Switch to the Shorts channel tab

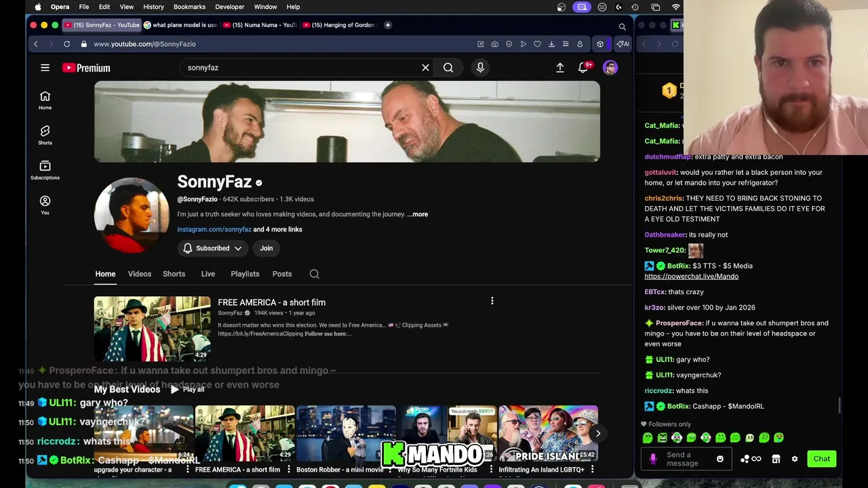click(x=174, y=274)
